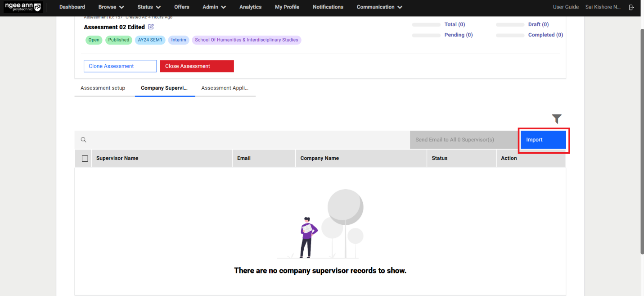This screenshot has width=644, height=296.
Task: Open the User Guide link
Action: click(566, 7)
